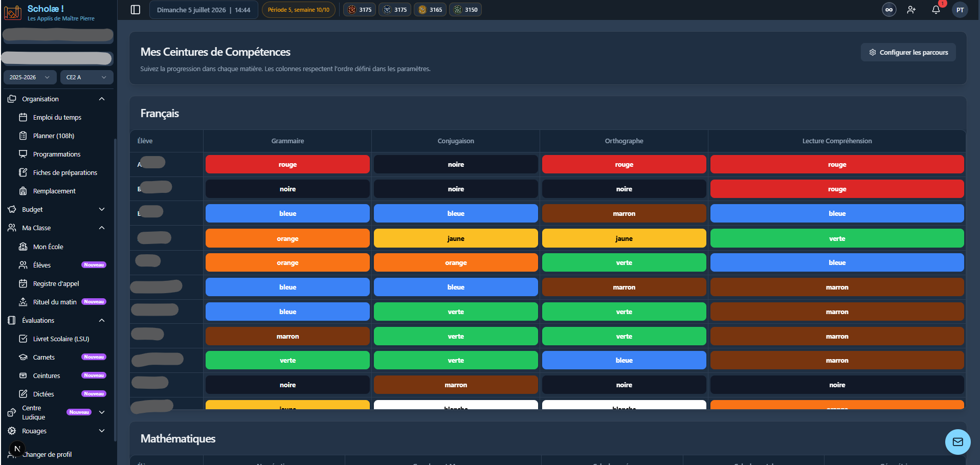Image resolution: width=980 pixels, height=465 pixels.
Task: Click the 3150 score badge
Action: (x=465, y=10)
